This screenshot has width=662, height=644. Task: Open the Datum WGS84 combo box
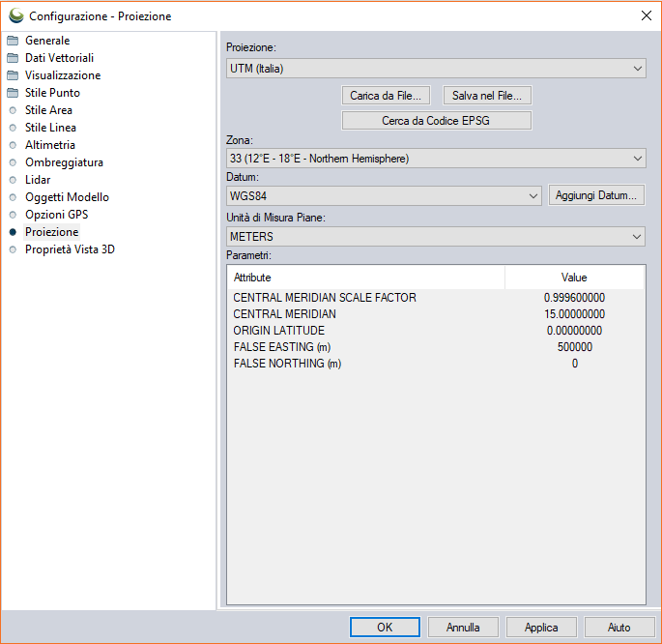point(384,195)
